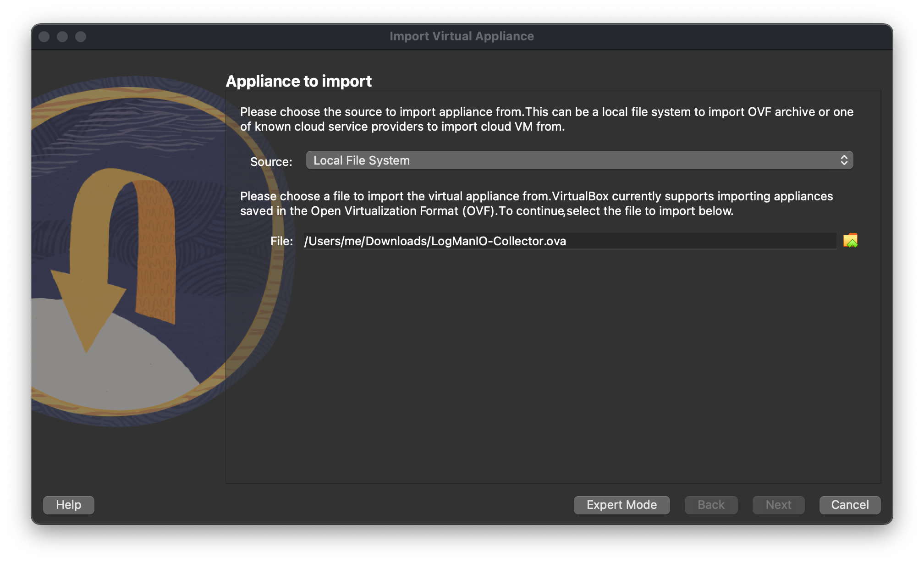Switch to Expert Mode
Viewport: 924px width, 563px height.
(x=621, y=505)
